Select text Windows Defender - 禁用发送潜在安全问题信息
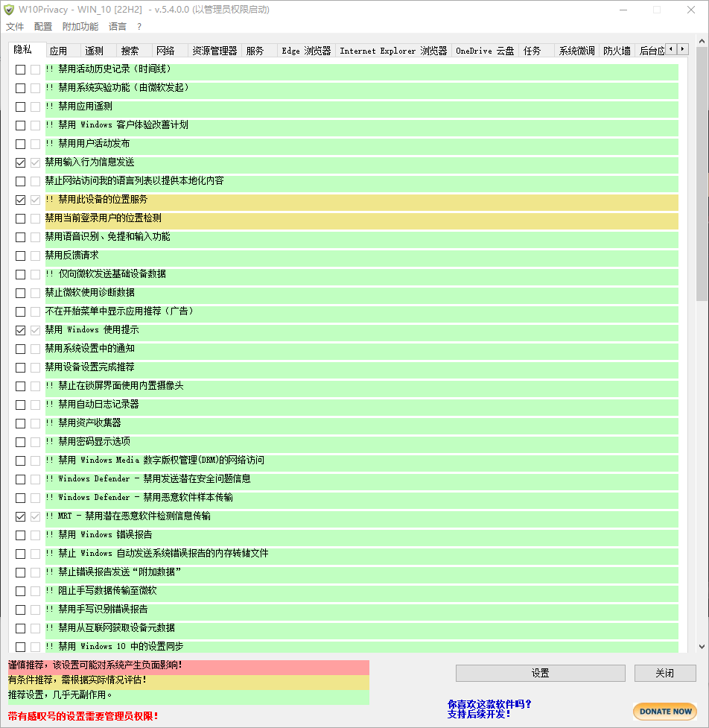 click(x=154, y=478)
